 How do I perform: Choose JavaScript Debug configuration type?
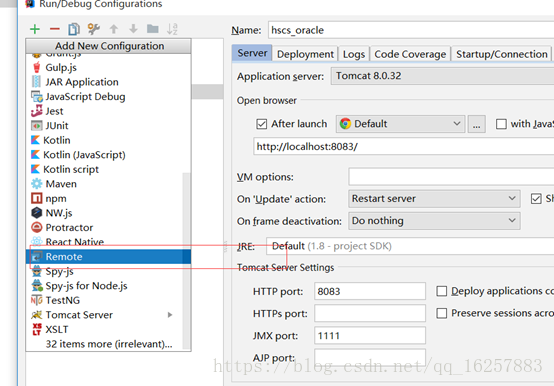(x=108, y=96)
